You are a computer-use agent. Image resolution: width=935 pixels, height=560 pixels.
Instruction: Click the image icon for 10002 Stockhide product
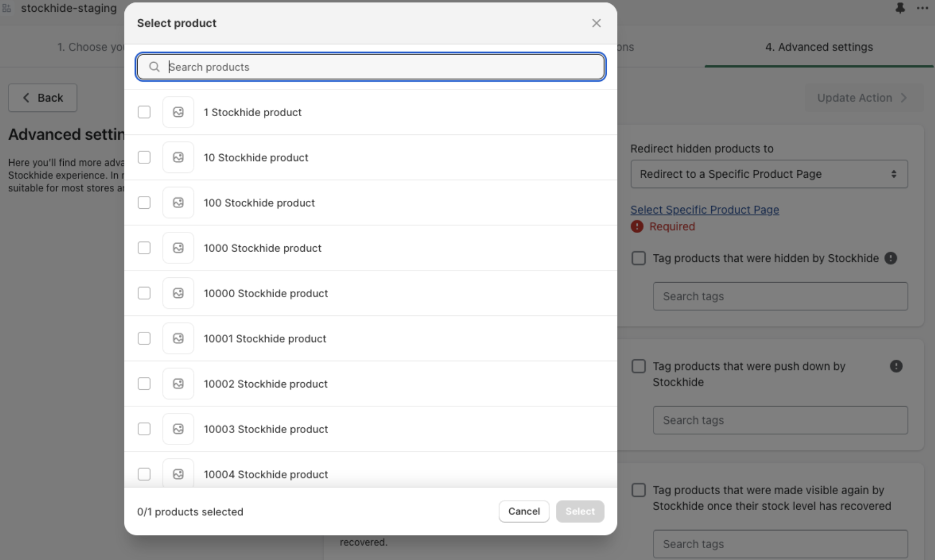click(178, 384)
